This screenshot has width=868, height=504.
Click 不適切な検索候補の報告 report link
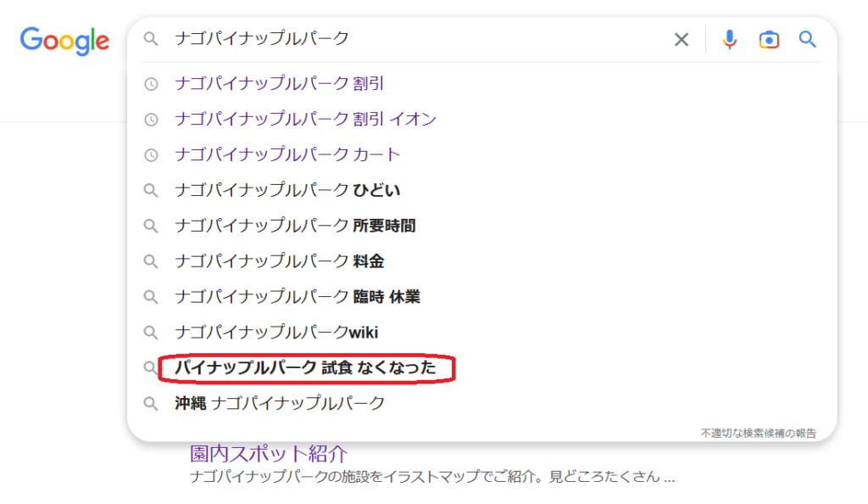point(759,433)
